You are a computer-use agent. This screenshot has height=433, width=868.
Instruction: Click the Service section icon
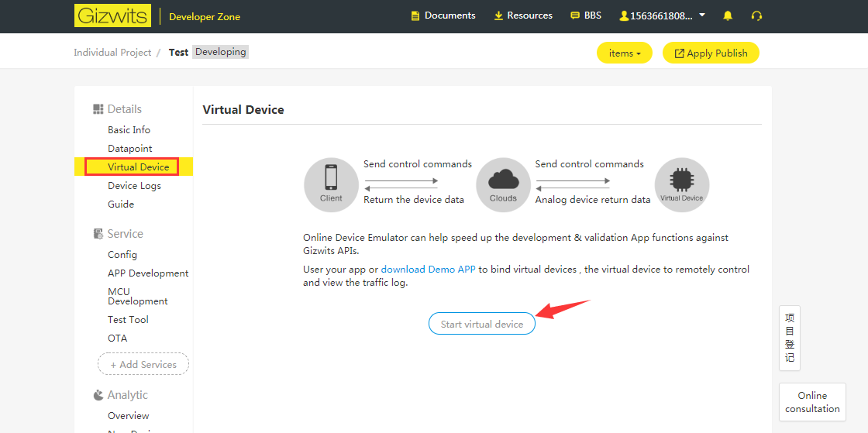98,234
